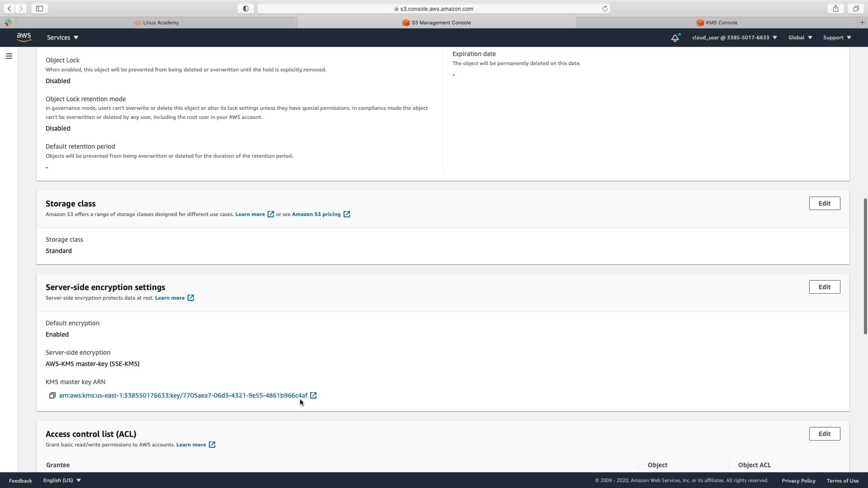Open the Global region dropdown
The image size is (868, 488).
click(x=800, y=38)
